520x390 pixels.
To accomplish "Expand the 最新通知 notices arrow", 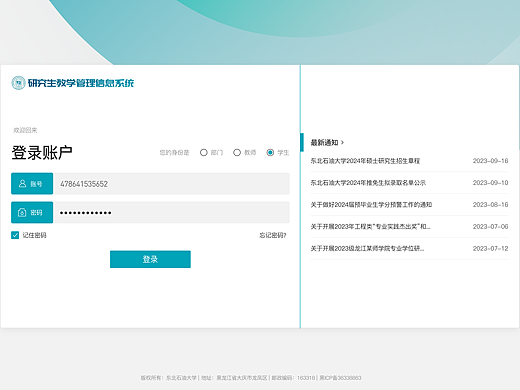I will (x=342, y=143).
